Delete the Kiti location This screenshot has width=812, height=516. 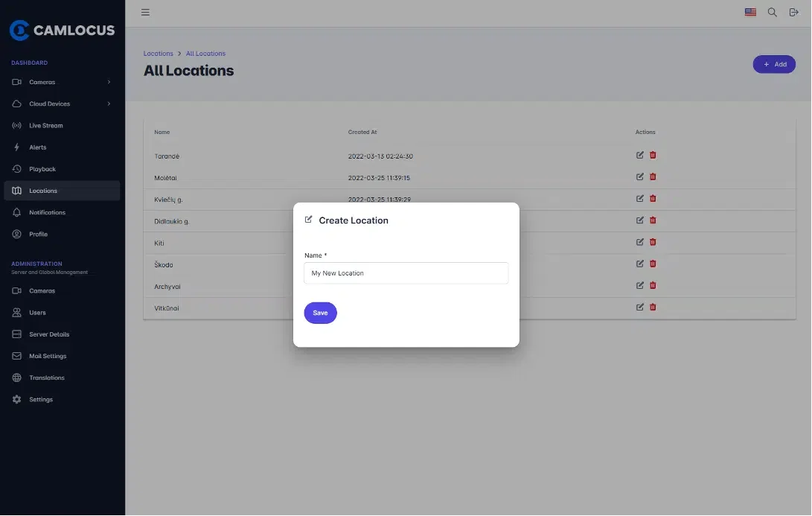(x=653, y=242)
